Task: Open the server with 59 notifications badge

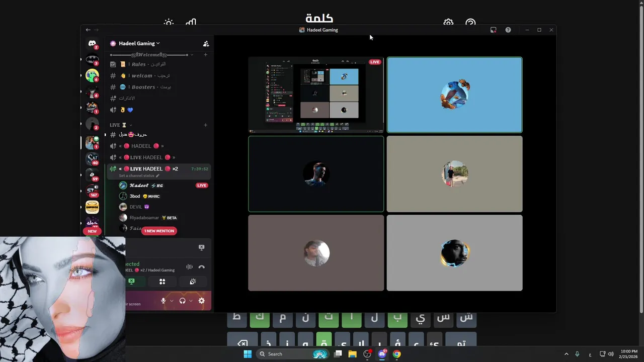Action: tap(92, 175)
